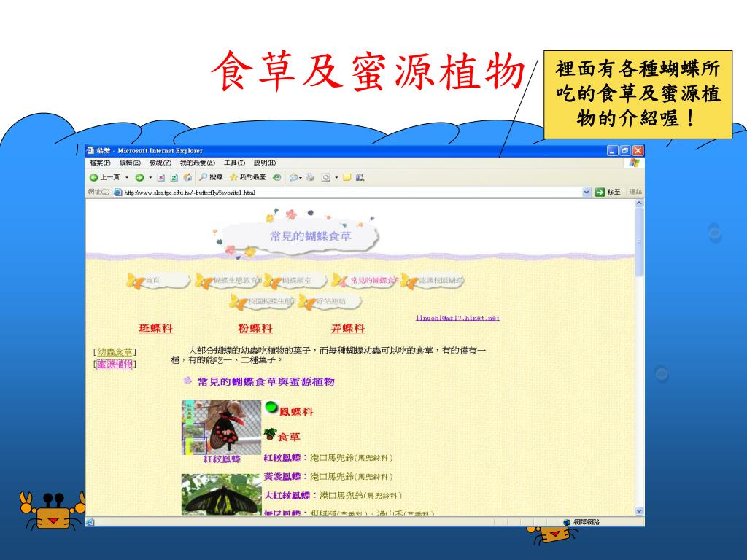Click the vertical scrollbar thumb

coord(639,242)
